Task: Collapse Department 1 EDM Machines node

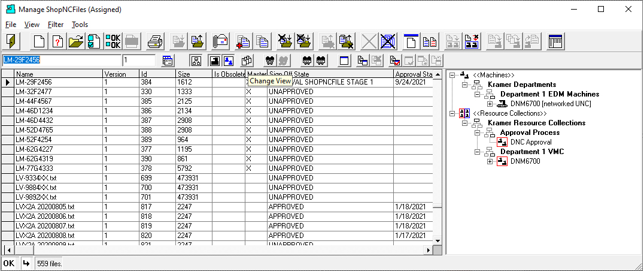Action: click(x=477, y=94)
